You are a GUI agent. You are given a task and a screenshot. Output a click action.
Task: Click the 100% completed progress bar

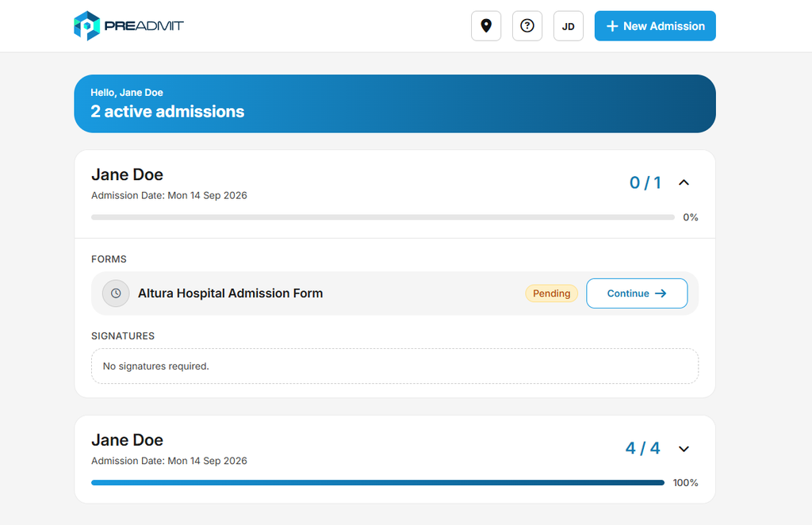[377, 482]
